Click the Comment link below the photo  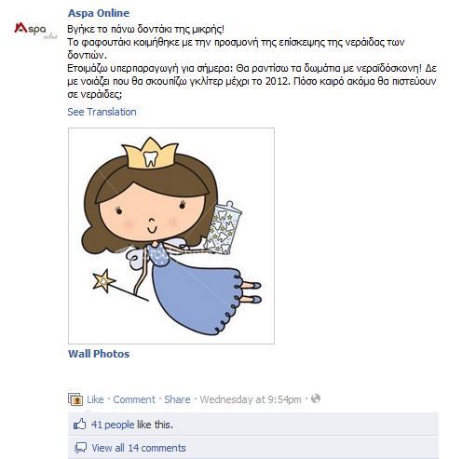point(134,399)
